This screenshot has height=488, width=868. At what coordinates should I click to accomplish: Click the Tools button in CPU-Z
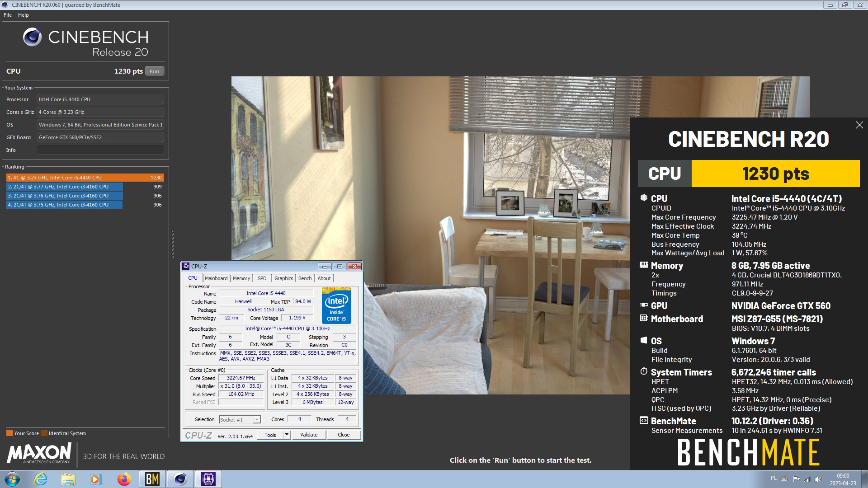coord(270,435)
